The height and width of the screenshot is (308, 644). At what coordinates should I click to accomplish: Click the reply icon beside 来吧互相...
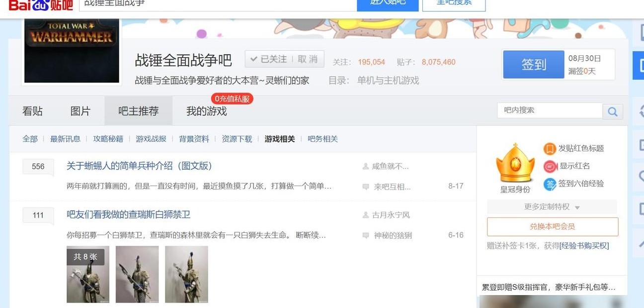366,187
